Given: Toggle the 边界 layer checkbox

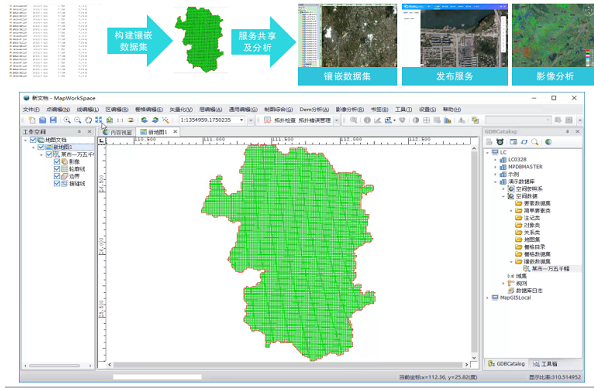Looking at the screenshot, I should 57,176.
